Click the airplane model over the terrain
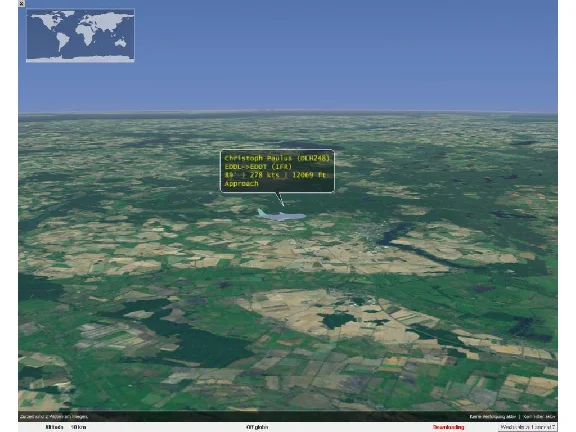 (281, 215)
